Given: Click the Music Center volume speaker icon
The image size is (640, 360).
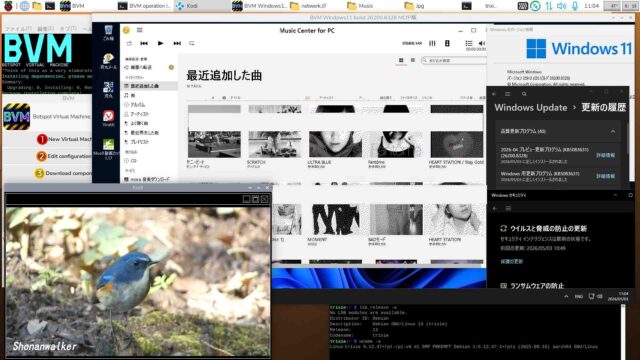Looking at the screenshot, I should (482, 43).
